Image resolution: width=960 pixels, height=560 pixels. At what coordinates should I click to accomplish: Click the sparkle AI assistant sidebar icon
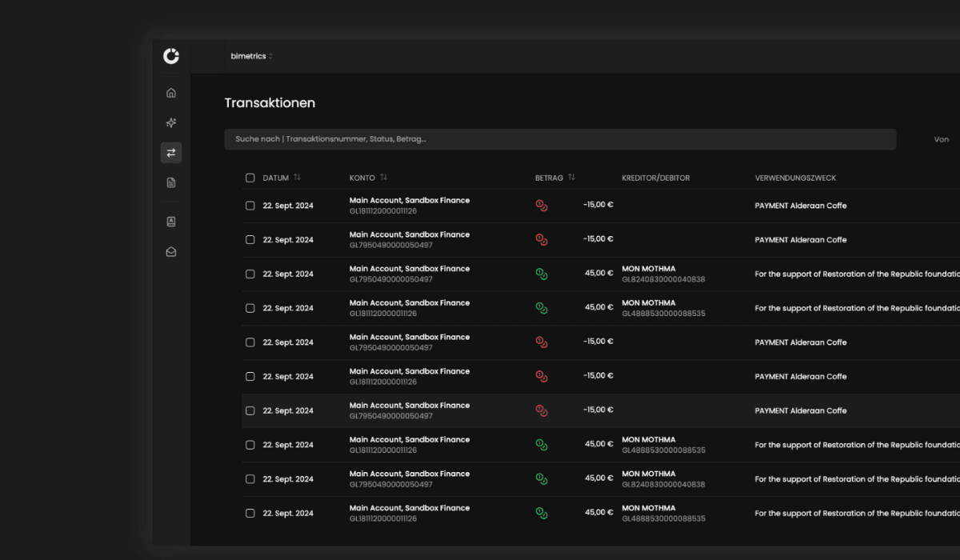(170, 123)
